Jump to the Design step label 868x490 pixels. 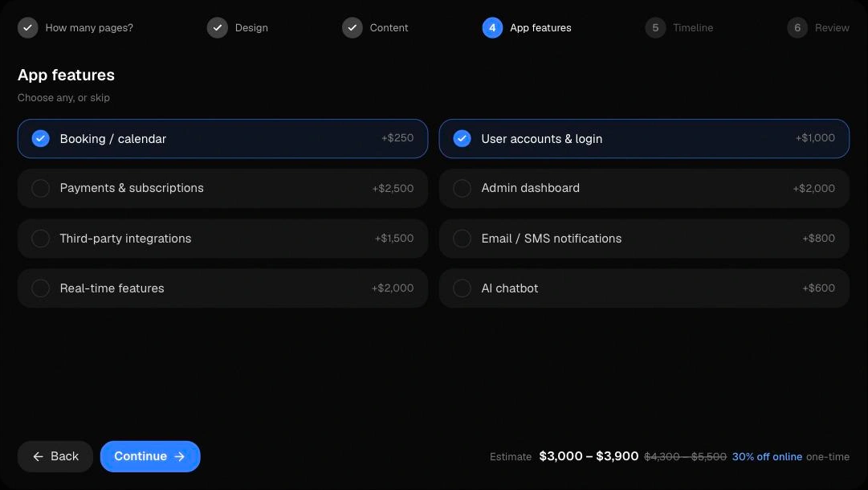[x=251, y=27]
